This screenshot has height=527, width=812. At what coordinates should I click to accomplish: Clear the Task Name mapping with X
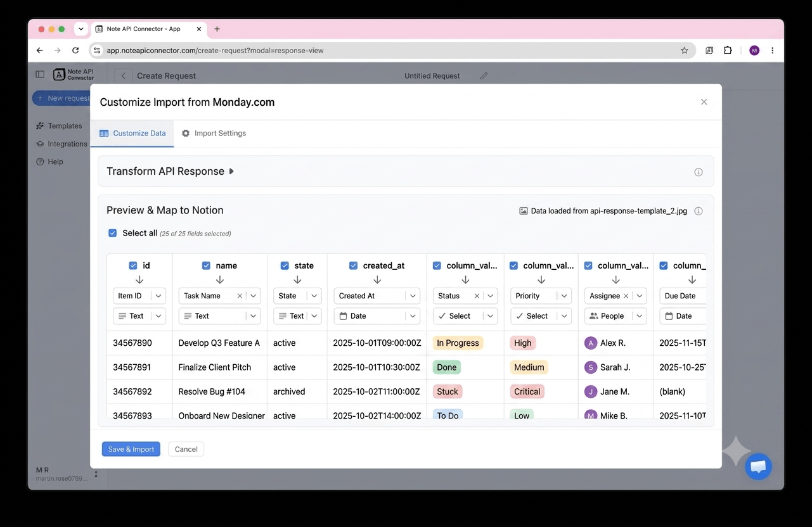[x=240, y=296]
